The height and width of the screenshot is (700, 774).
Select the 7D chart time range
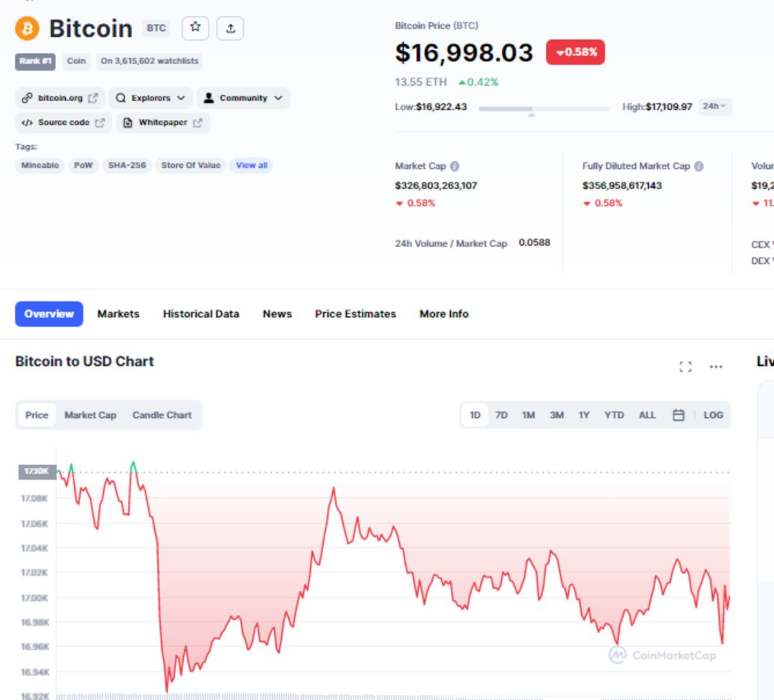coord(501,415)
